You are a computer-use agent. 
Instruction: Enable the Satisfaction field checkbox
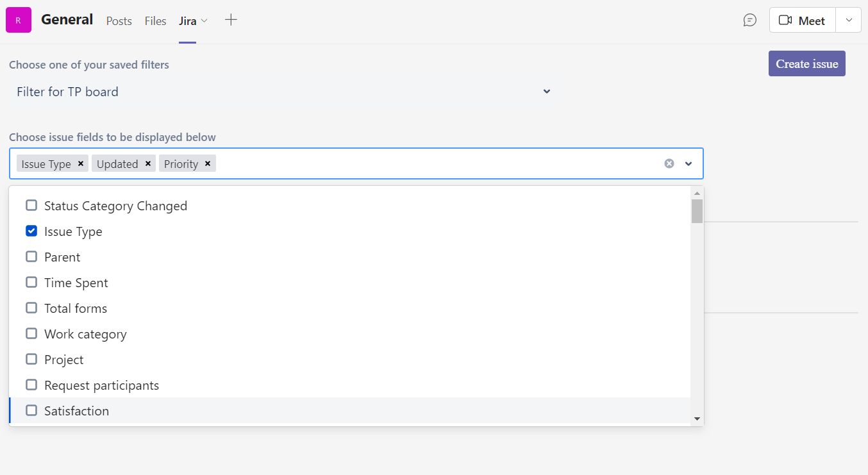(31, 410)
